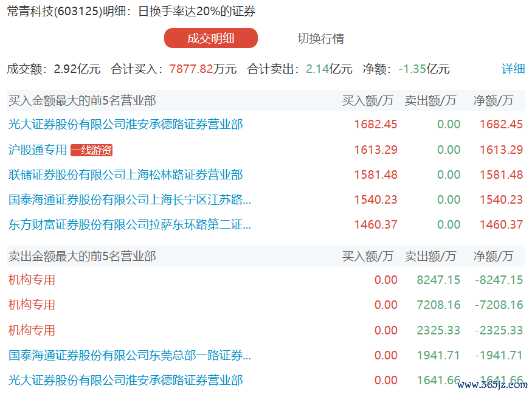The height and width of the screenshot is (394, 532).
Task: Open 光大证券淮安承德路 in the sell list
Action: click(125, 380)
